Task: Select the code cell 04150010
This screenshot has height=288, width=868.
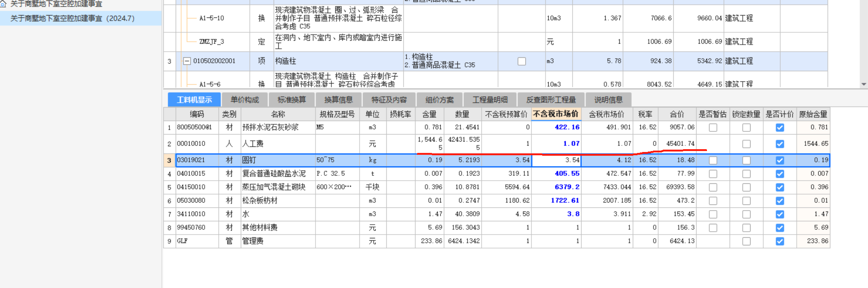Action: click(197, 187)
